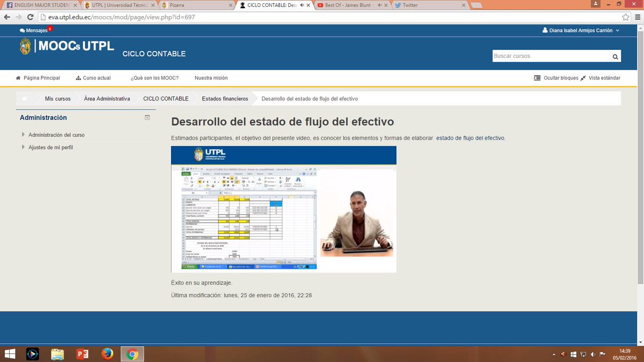Open user menu of Diana Isabel Armijos Carrión
This screenshot has width=644, height=362.
(x=581, y=31)
